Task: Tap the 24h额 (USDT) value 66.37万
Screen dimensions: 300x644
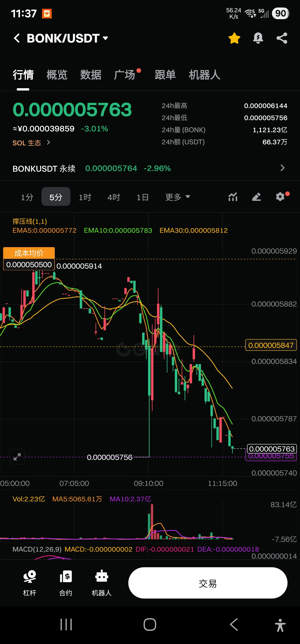Action: click(x=275, y=142)
